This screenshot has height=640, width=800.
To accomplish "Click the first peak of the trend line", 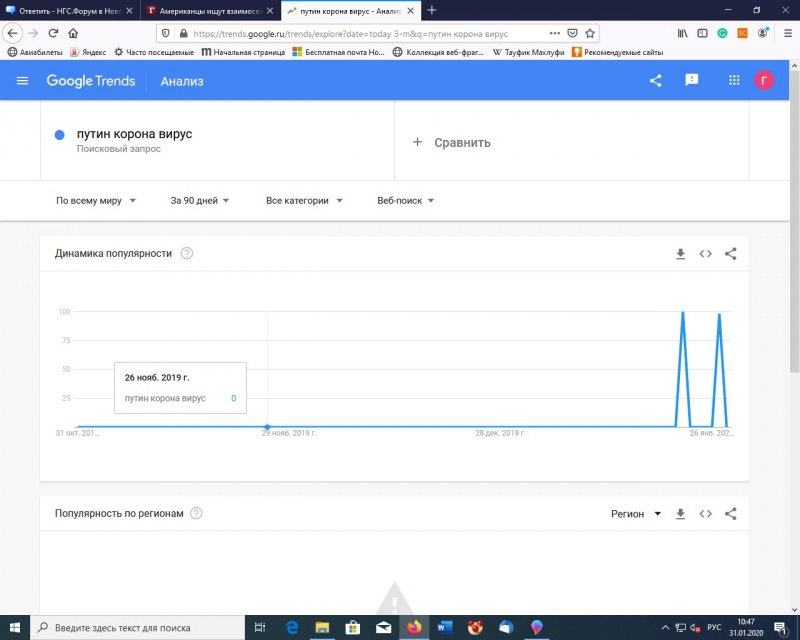I will coord(683,312).
